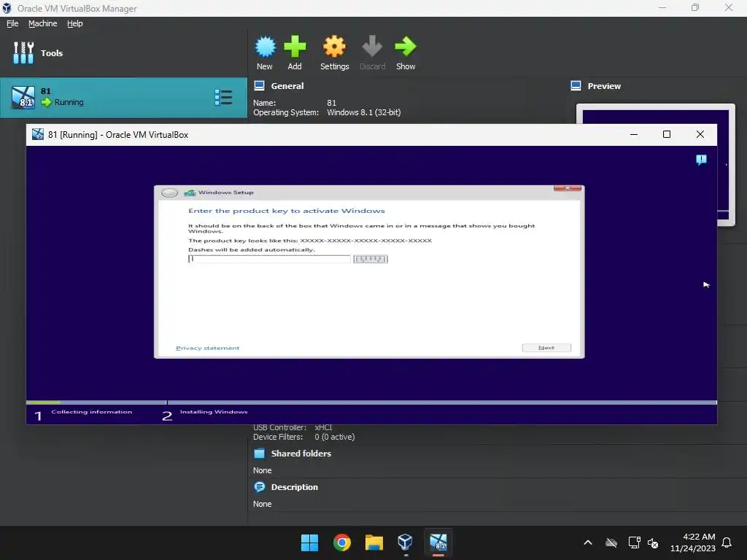Click the back arrow in Windows Setup

pos(169,192)
